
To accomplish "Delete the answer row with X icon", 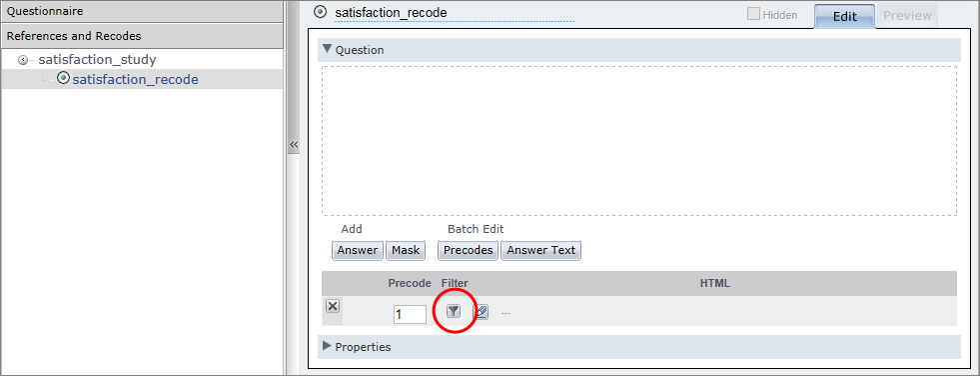I will (333, 306).
